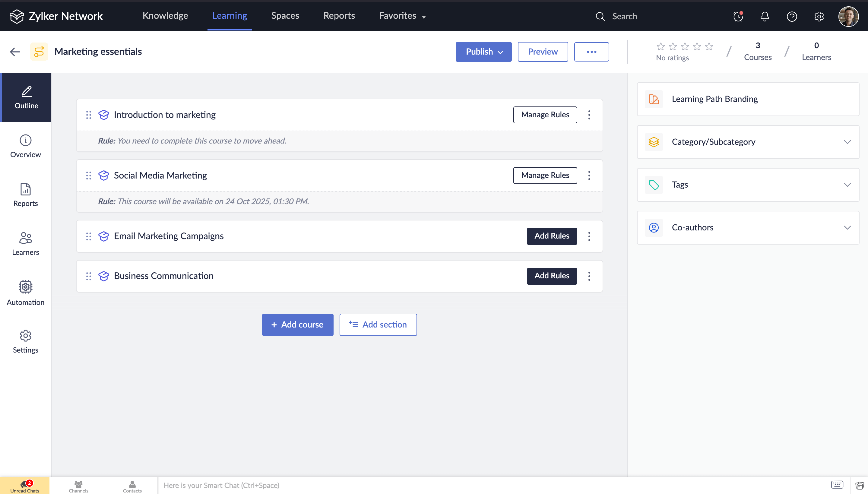The height and width of the screenshot is (494, 868).
Task: Click the notifications bell icon
Action: point(765,16)
